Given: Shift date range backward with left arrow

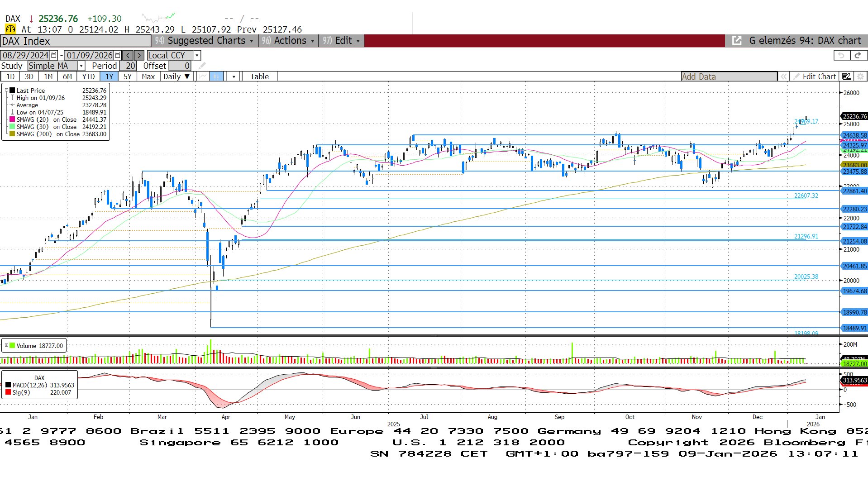Looking at the screenshot, I should (x=128, y=55).
